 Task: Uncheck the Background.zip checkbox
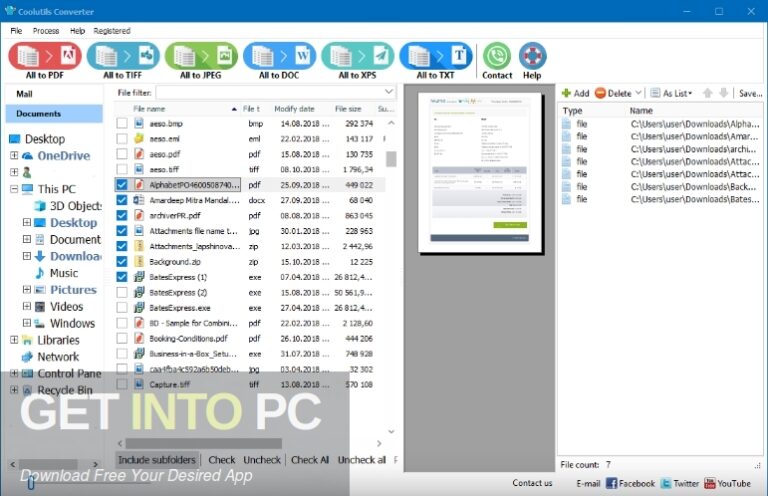tap(122, 261)
